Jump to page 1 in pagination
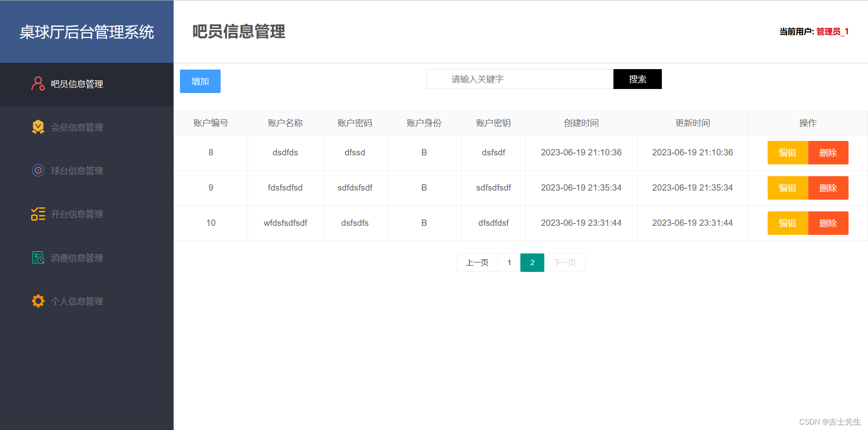 click(509, 262)
